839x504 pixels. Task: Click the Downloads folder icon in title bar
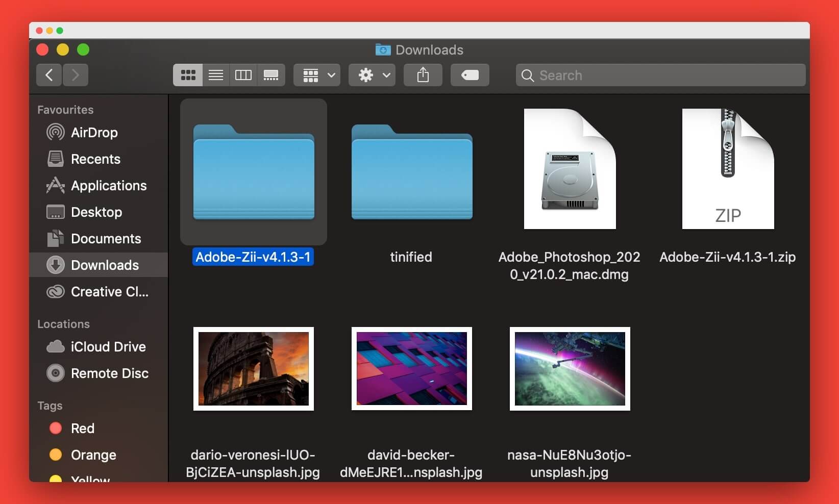(x=383, y=49)
